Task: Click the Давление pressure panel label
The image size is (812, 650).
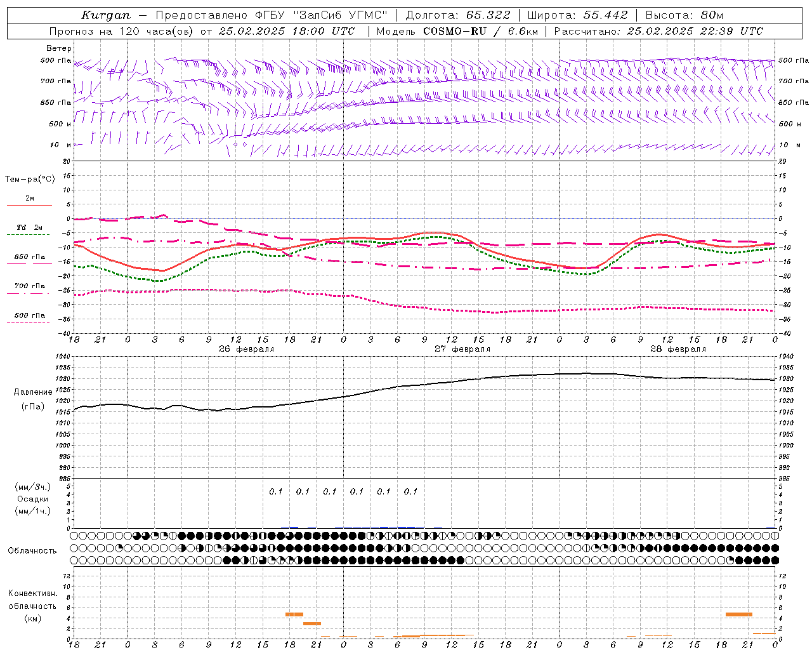Action: coord(33,392)
